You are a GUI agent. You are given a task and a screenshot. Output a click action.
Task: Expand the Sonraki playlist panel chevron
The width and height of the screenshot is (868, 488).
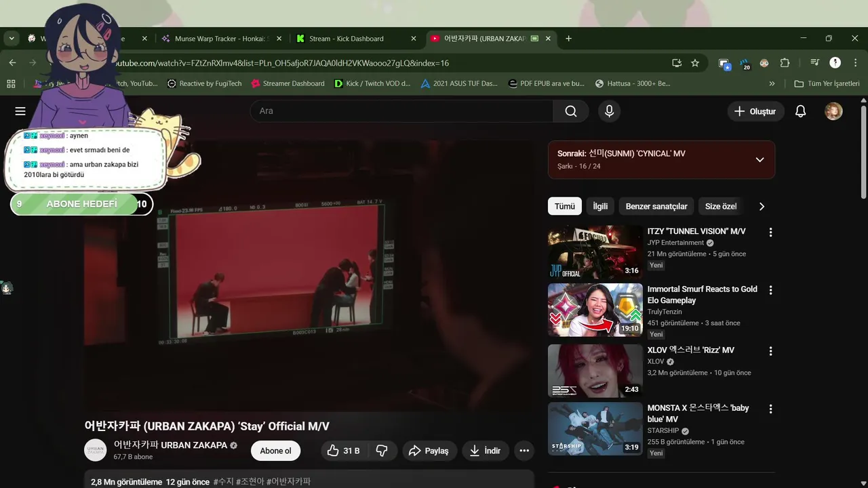(x=759, y=160)
